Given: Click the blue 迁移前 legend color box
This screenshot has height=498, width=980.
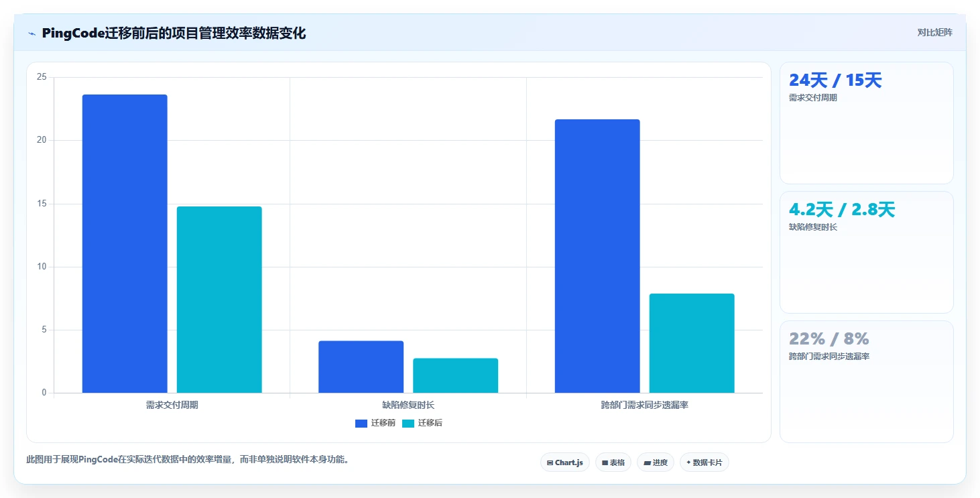Looking at the screenshot, I should click(361, 423).
